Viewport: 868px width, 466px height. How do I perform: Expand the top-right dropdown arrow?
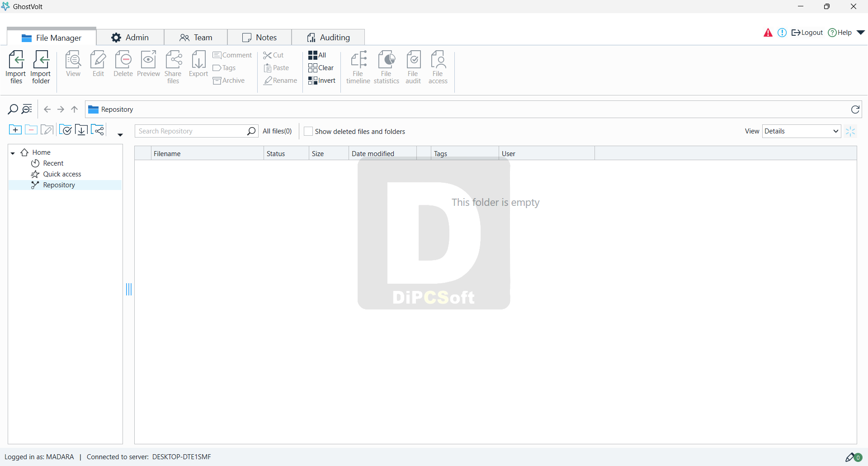861,33
